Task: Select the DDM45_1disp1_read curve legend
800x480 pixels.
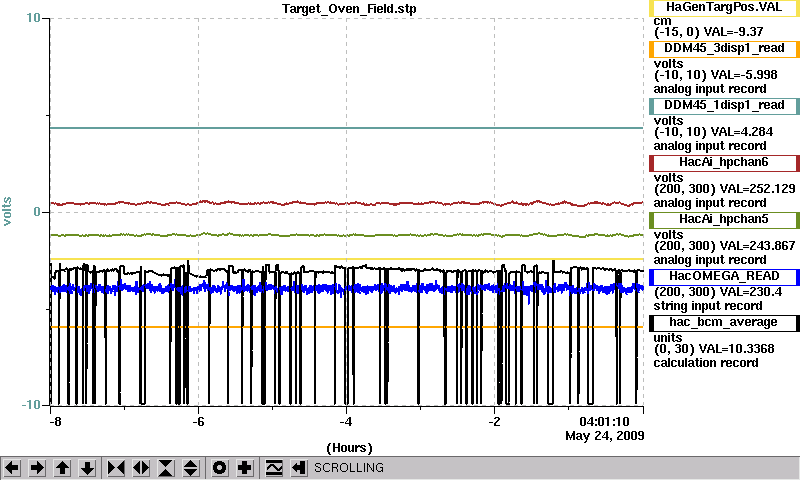Action: pyautogui.click(x=724, y=106)
